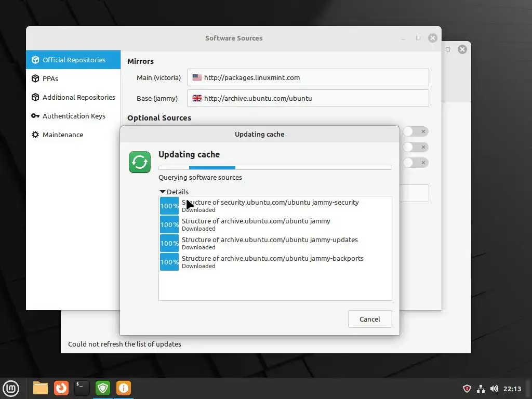The image size is (532, 399).
Task: Click the US flag mirror icon
Action: (197, 77)
